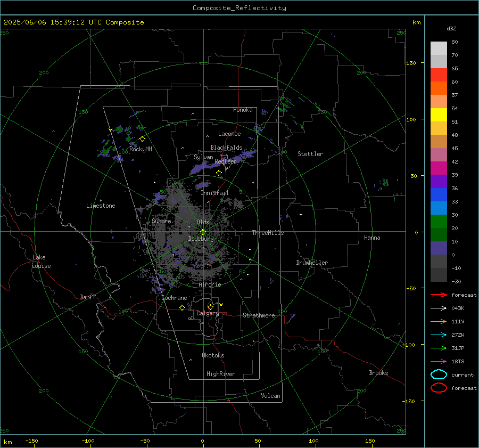Click the Brooks city label
Viewport: 479px width, 448px height.
[378, 373]
